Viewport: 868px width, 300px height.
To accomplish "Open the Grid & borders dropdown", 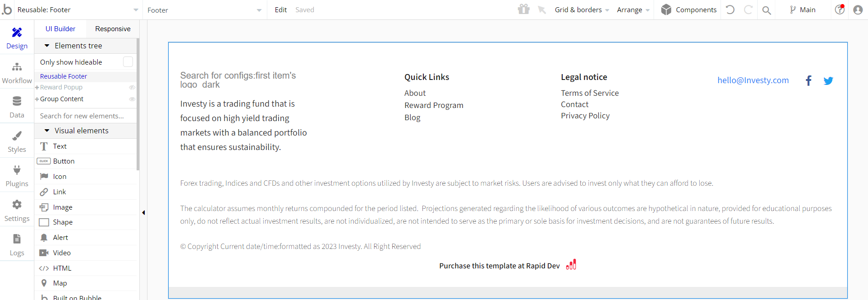I will [582, 9].
